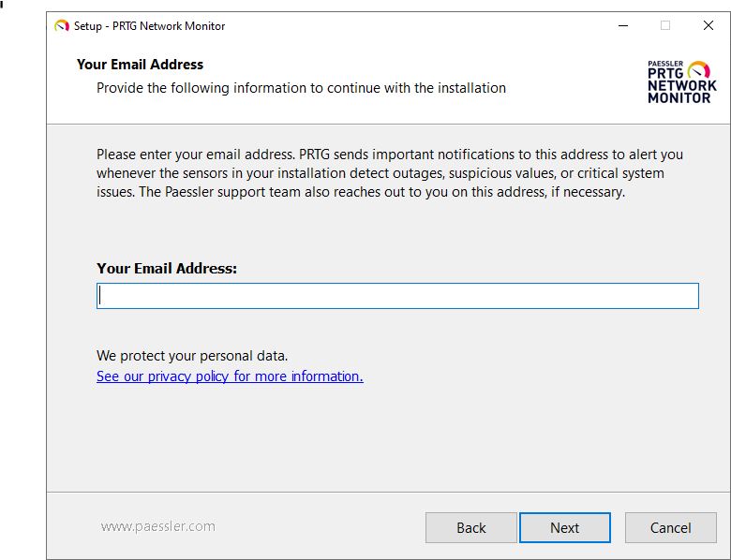Focus the Your Email Address input field
Screen dimensions: 731x560
pyautogui.click(x=397, y=296)
